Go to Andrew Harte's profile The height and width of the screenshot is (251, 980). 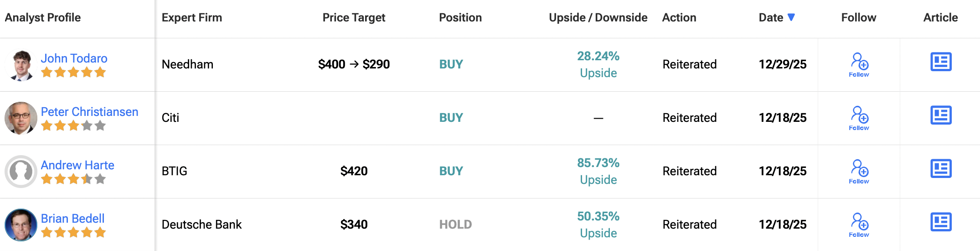pyautogui.click(x=77, y=165)
